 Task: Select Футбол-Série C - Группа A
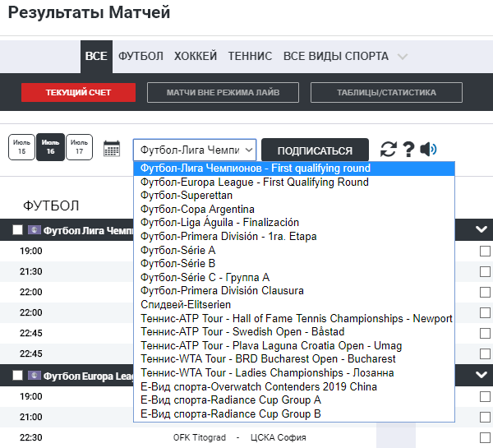pyautogui.click(x=294, y=277)
